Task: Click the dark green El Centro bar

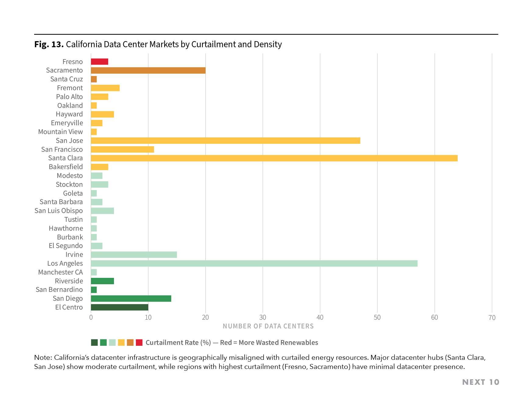Action: pyautogui.click(x=119, y=307)
